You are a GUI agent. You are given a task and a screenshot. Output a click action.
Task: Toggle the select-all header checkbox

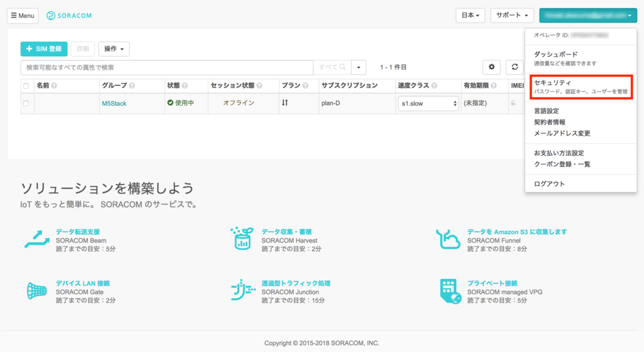[x=26, y=86]
